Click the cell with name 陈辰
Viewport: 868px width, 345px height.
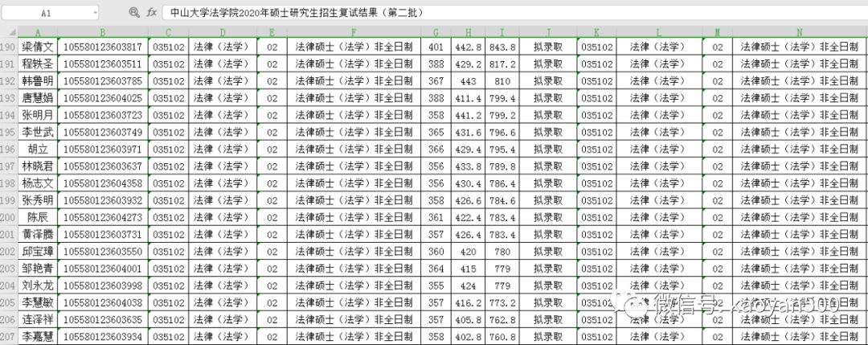click(x=39, y=218)
